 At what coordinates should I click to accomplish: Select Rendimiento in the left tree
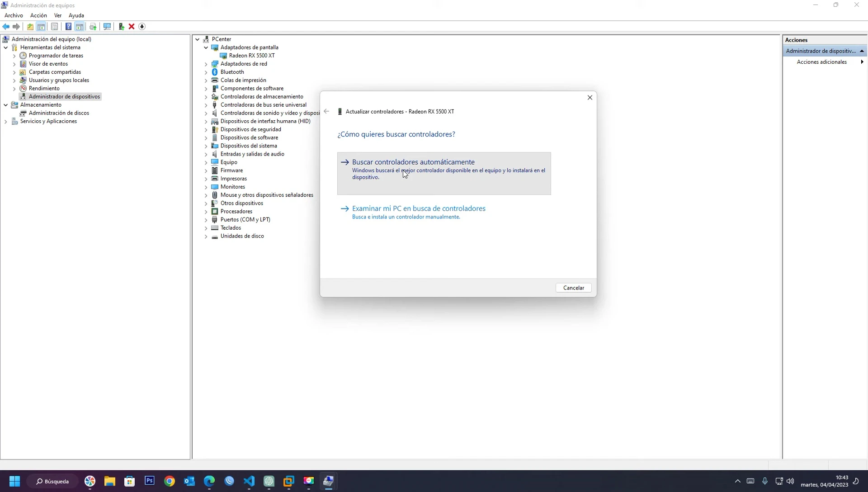[x=44, y=89]
